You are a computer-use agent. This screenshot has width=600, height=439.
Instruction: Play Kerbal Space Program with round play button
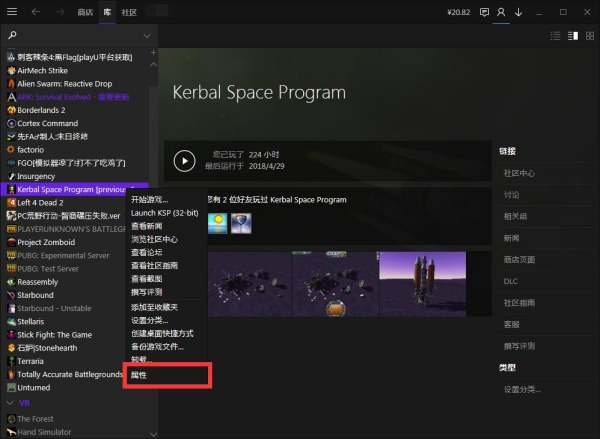click(x=184, y=161)
